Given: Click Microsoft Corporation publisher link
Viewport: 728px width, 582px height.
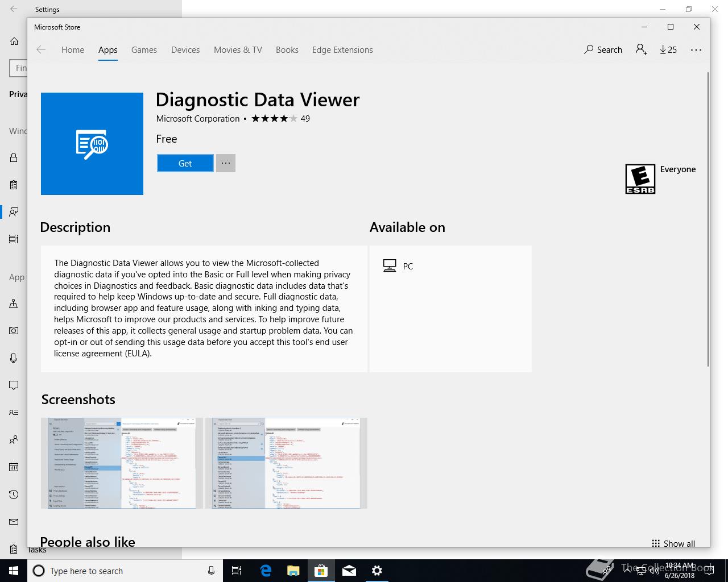Looking at the screenshot, I should (198, 119).
